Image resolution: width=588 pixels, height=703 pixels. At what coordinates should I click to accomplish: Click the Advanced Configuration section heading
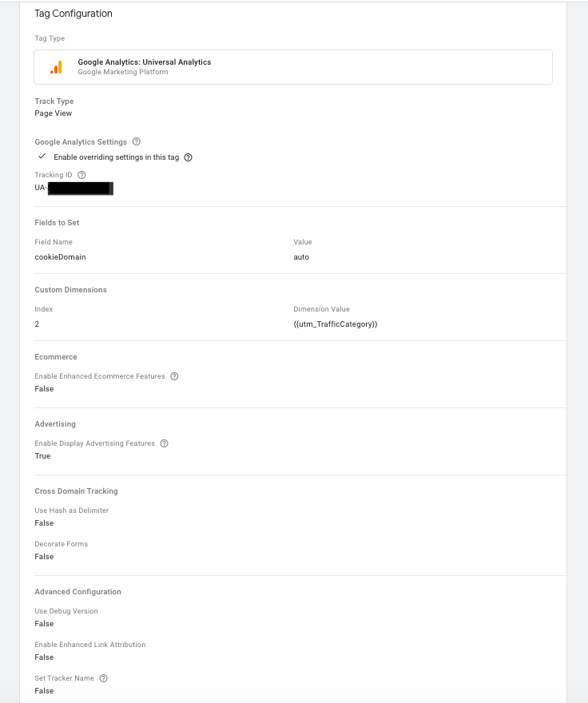[78, 592]
